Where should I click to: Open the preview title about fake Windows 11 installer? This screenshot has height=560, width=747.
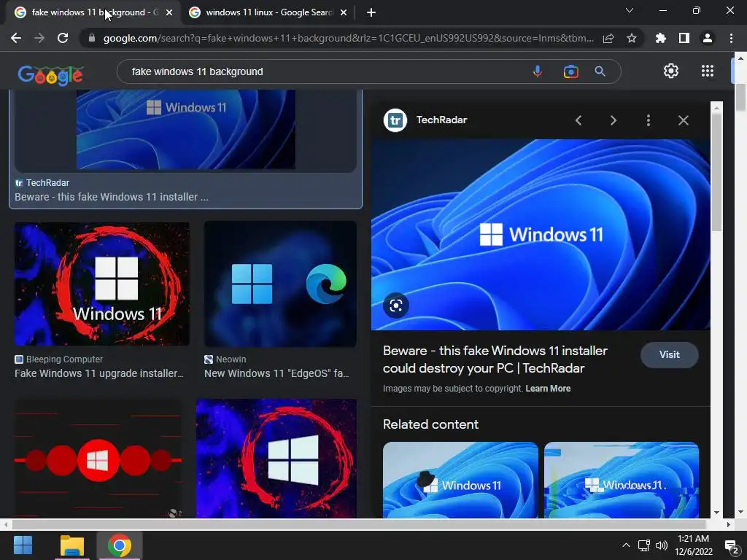(x=495, y=359)
